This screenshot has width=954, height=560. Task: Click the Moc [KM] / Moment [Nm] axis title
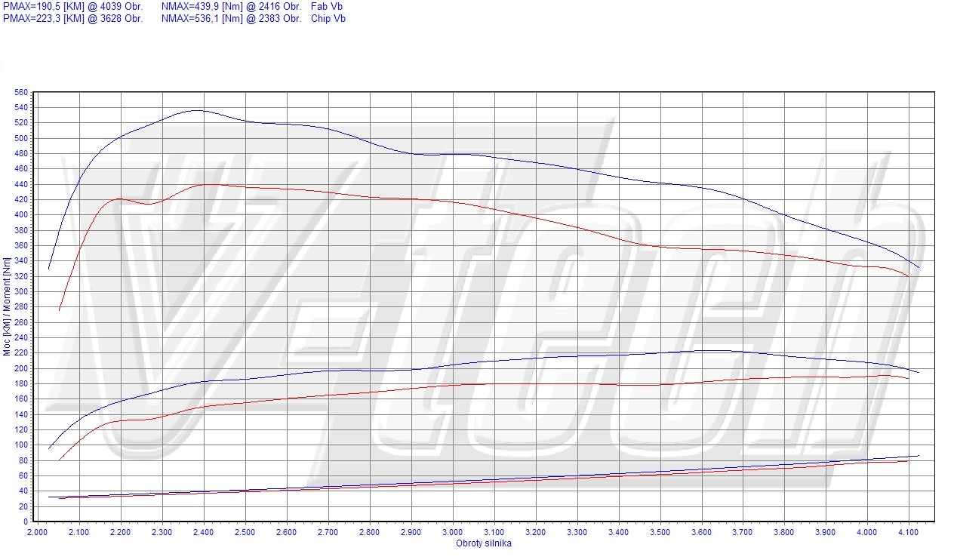pyautogui.click(x=7, y=306)
